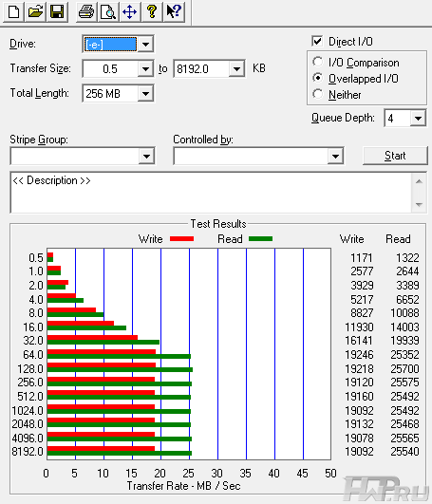This screenshot has width=432, height=504.
Task: Open help with the question mark icon
Action: (x=152, y=12)
